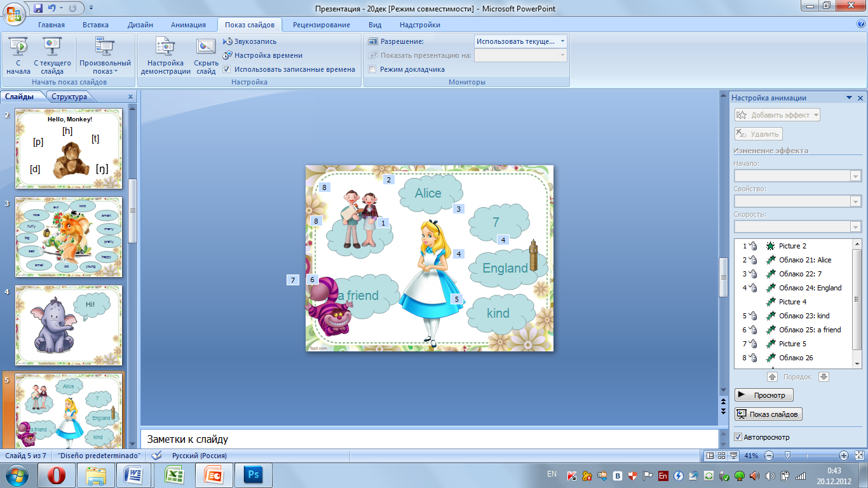Start slide show from status bar icon

733,456
